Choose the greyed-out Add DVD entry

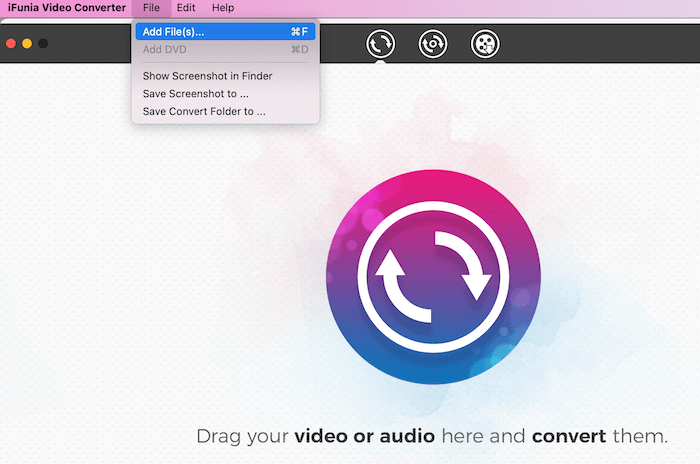(164, 49)
